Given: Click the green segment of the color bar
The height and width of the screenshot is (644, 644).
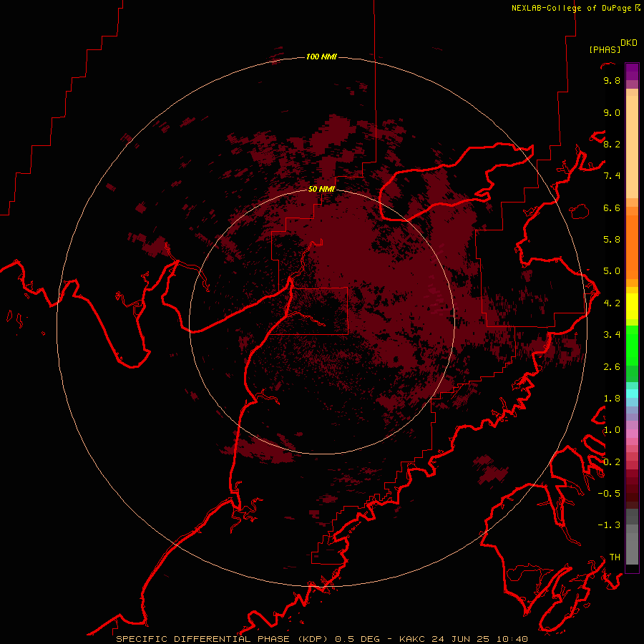Looking at the screenshot, I should coord(632,346).
